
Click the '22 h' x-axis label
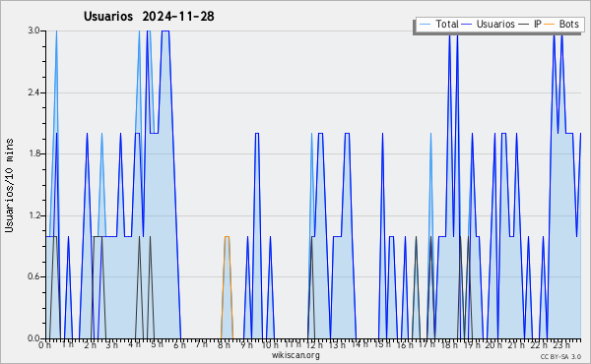click(x=538, y=344)
